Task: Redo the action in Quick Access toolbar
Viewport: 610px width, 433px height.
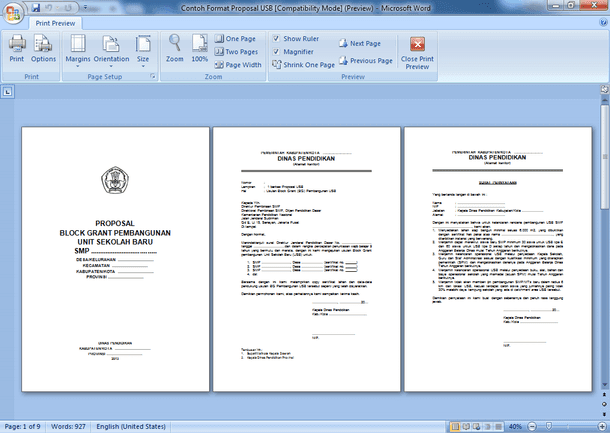Action: pos(68,7)
